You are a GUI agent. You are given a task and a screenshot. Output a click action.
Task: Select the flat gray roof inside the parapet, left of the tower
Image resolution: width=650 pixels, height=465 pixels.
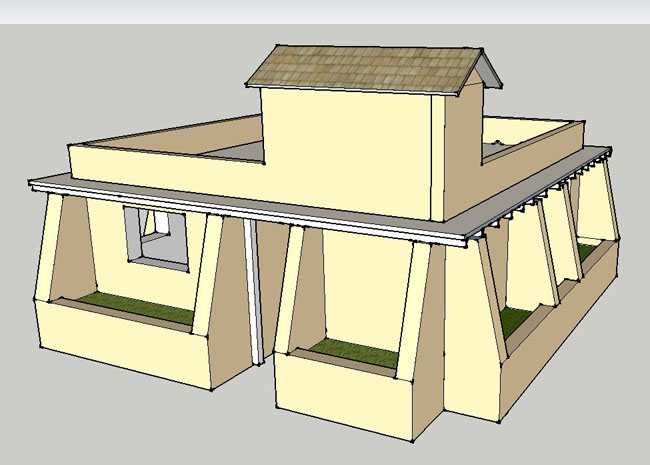(236, 151)
